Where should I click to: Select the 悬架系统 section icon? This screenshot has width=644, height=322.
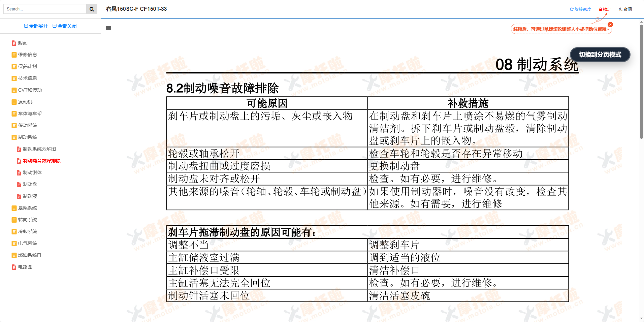[x=14, y=208]
